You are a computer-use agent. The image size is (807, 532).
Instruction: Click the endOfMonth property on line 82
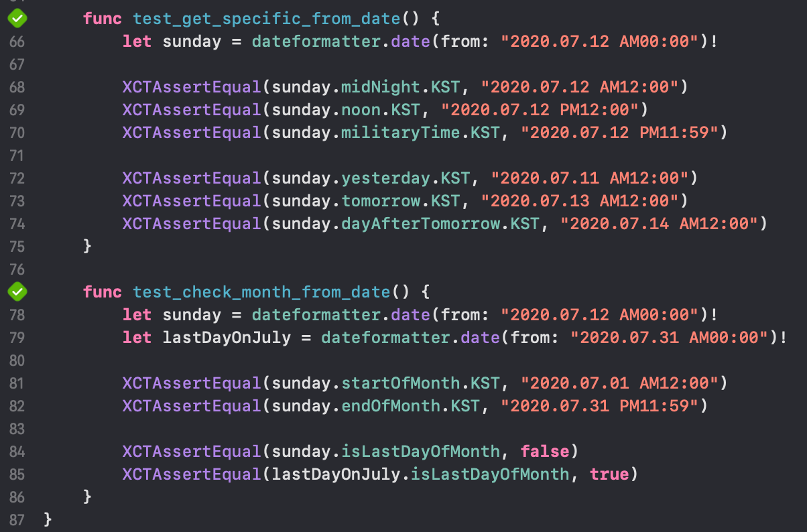pyautogui.click(x=391, y=406)
